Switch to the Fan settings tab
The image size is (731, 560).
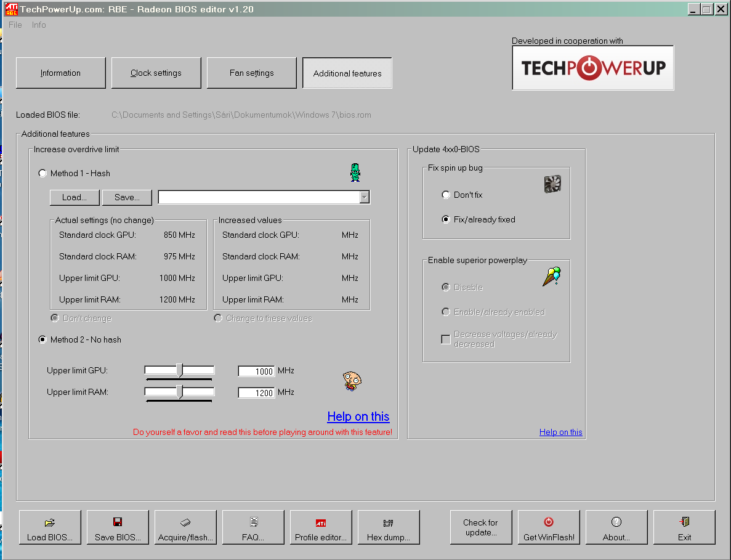tap(252, 73)
